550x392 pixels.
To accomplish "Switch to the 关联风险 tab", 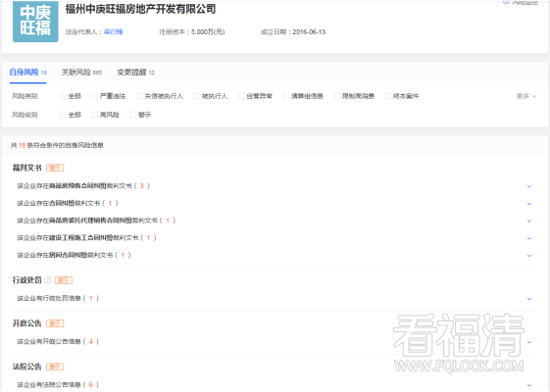I will point(81,73).
